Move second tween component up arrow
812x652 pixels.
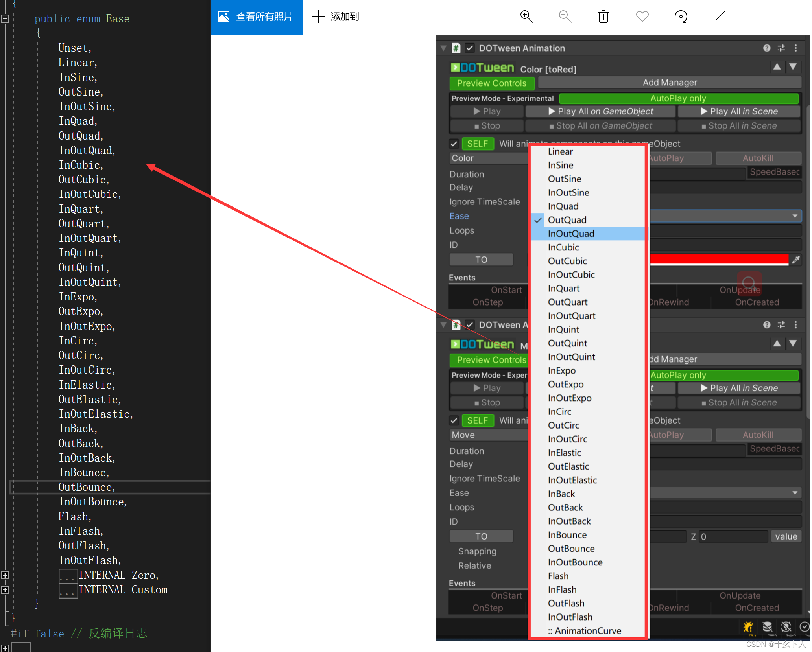(777, 344)
